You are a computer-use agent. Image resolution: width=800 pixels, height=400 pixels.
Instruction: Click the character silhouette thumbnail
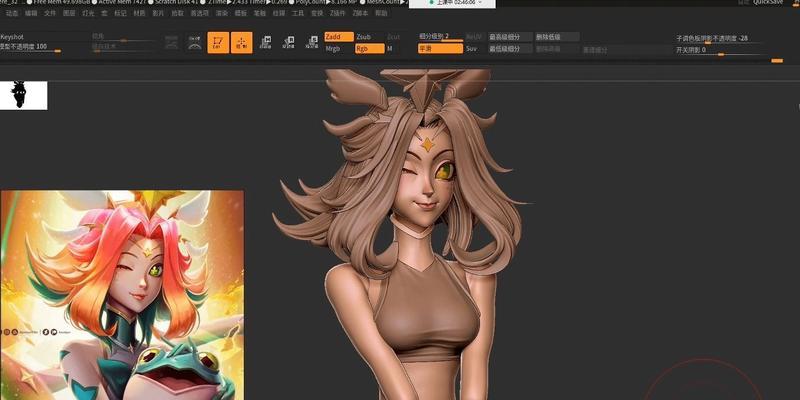pos(23,95)
